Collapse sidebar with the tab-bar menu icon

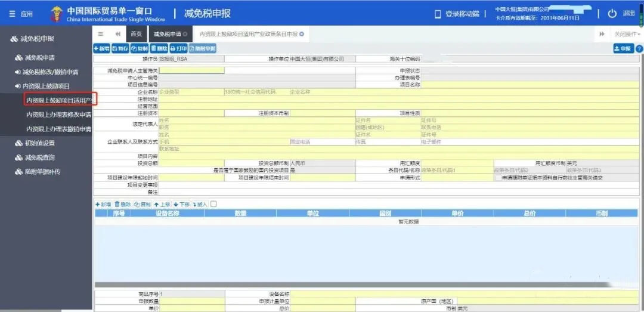click(101, 34)
